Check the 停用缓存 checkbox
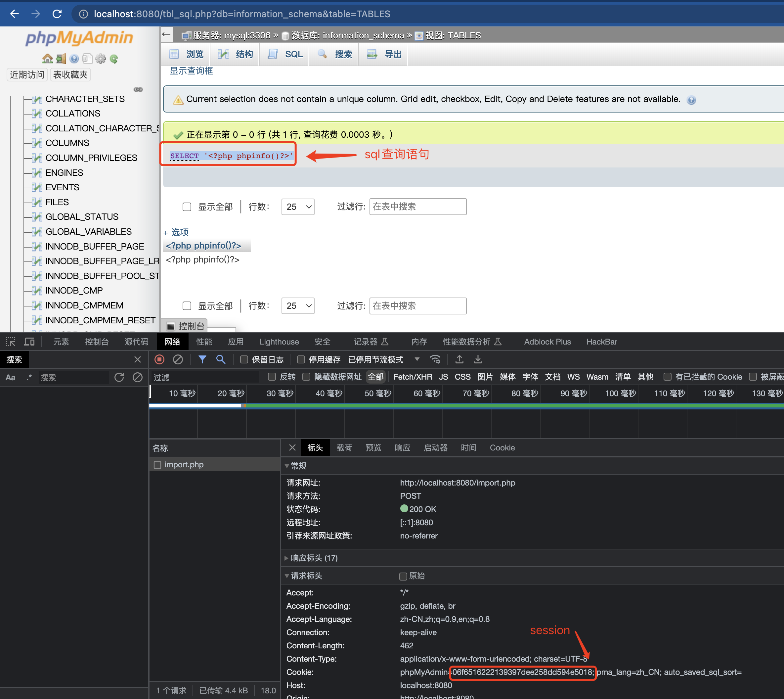The image size is (784, 699). [x=301, y=359]
